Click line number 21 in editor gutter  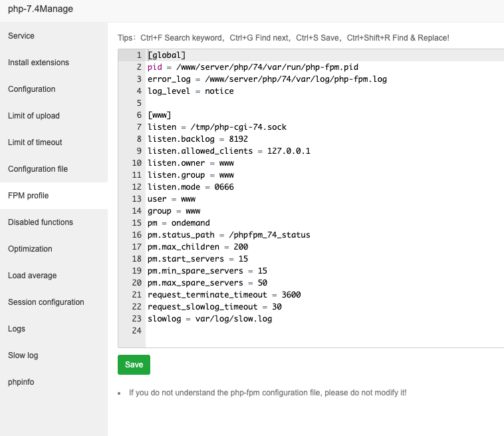pyautogui.click(x=137, y=295)
